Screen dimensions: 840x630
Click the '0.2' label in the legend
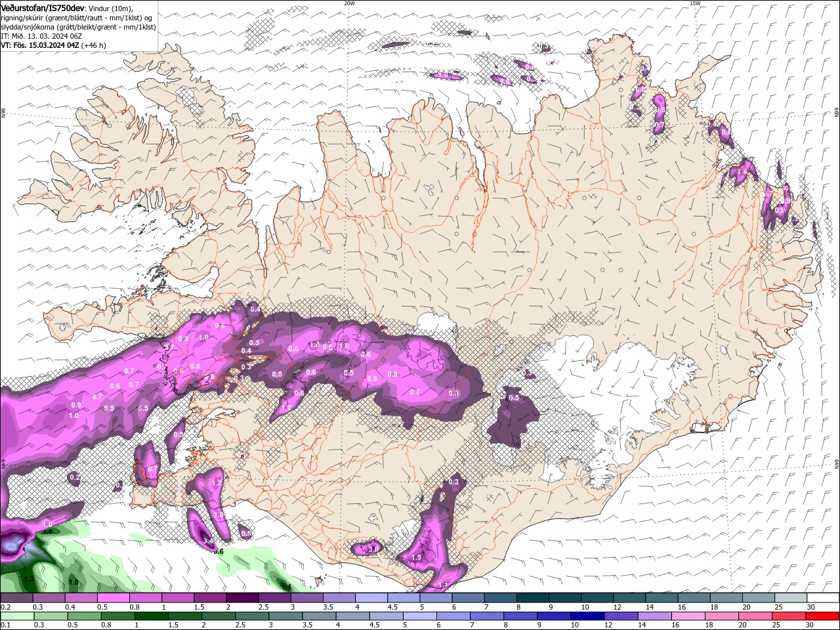coord(5,607)
